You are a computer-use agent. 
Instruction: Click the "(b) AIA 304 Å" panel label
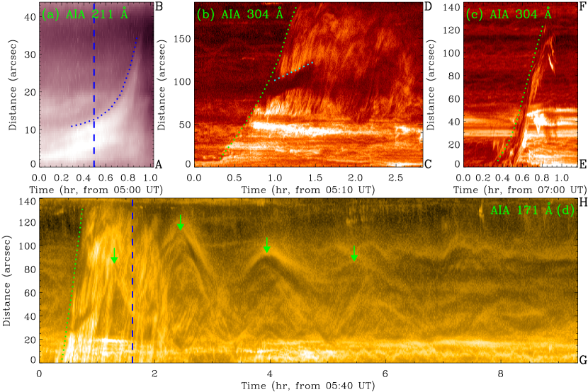tap(240, 14)
